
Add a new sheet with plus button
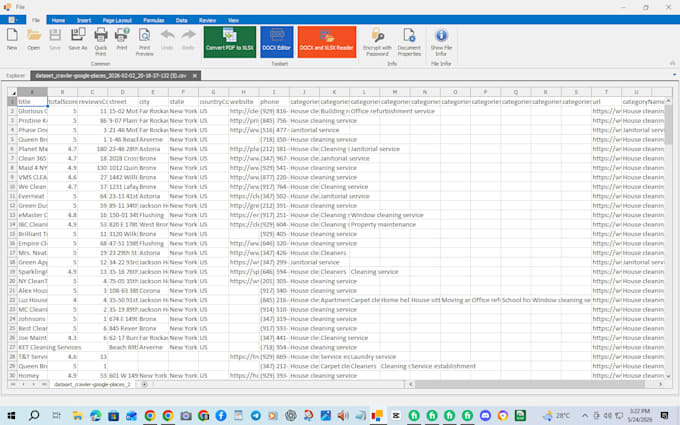(144, 384)
